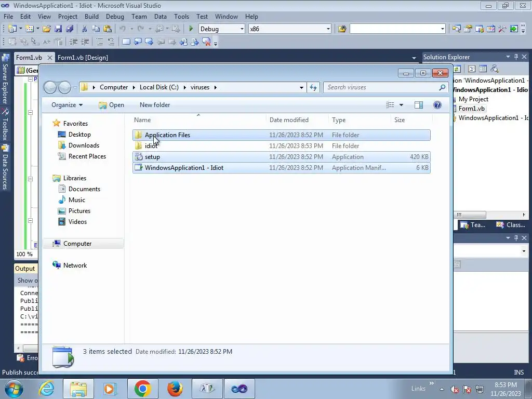532x399 pixels.
Task: Click View Class Diagram icon in Solution Explorer
Action: (495, 69)
